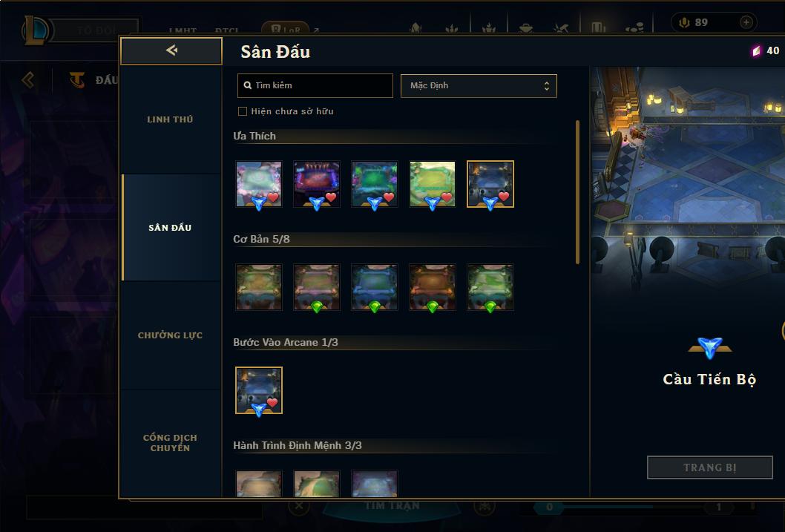This screenshot has width=785, height=532.
Task: Click the sort dropdown up-down arrows
Action: coord(547,86)
